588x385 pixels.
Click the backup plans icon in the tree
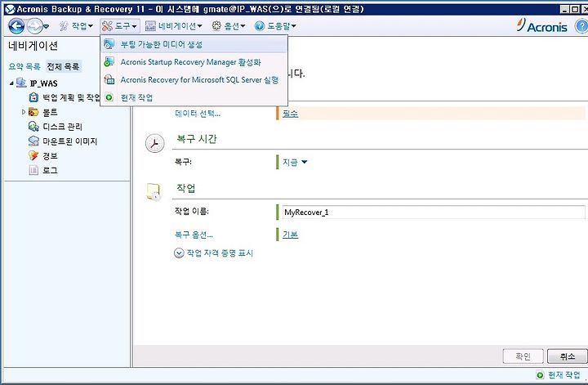click(33, 97)
